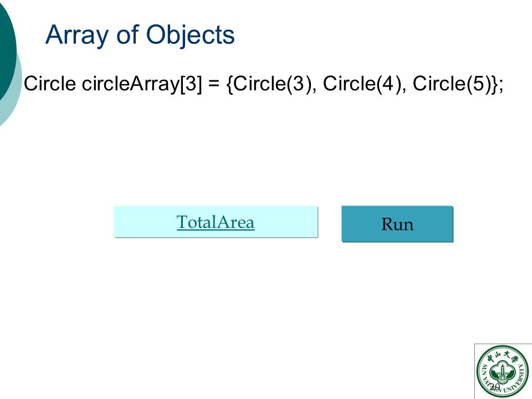This screenshot has width=532, height=399.
Task: Click the Circle(4) element in code
Action: pyautogui.click(x=362, y=84)
